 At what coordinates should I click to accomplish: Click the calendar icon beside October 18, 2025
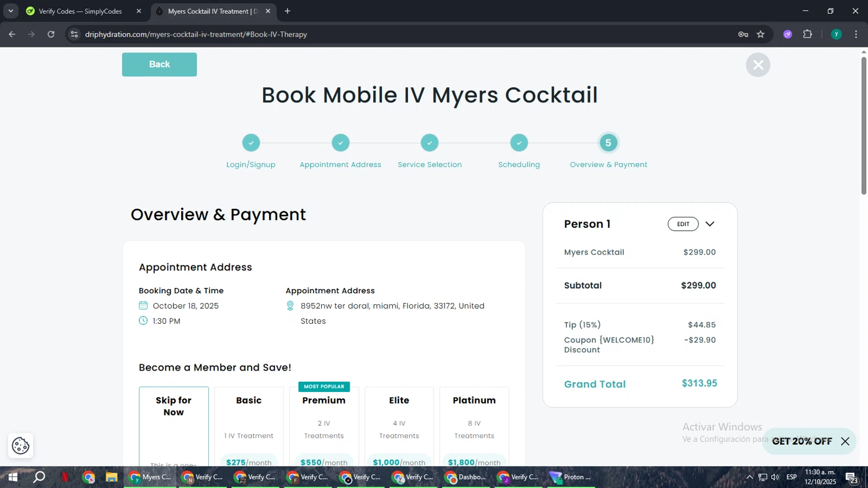point(144,306)
